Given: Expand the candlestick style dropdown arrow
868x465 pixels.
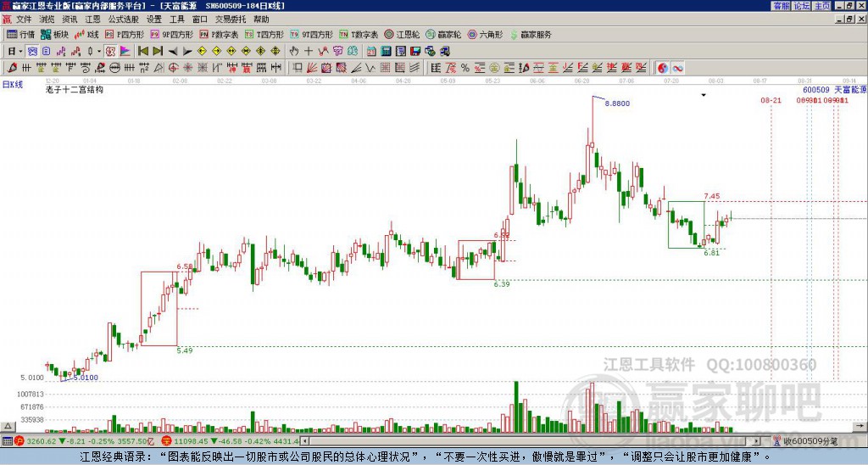Looking at the screenshot, I should (x=99, y=52).
